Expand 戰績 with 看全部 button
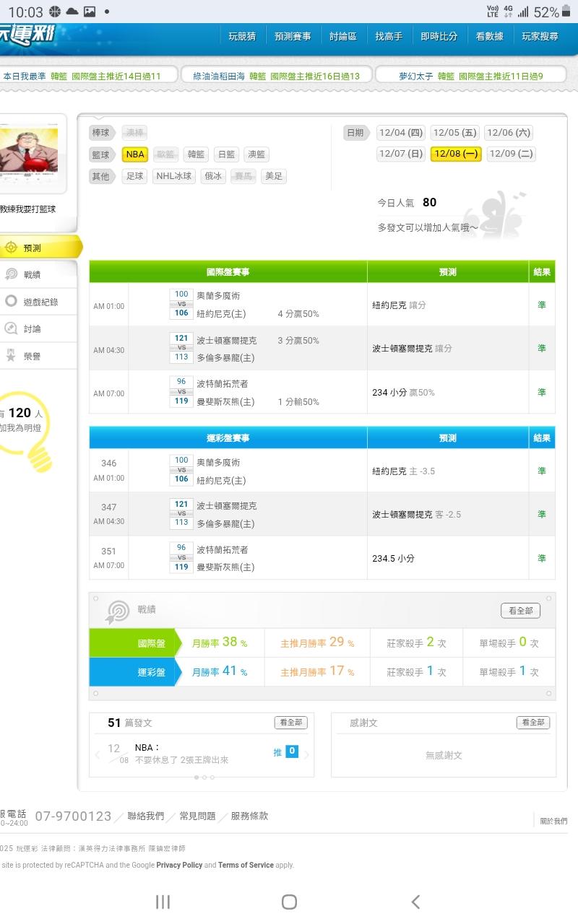 (x=520, y=611)
